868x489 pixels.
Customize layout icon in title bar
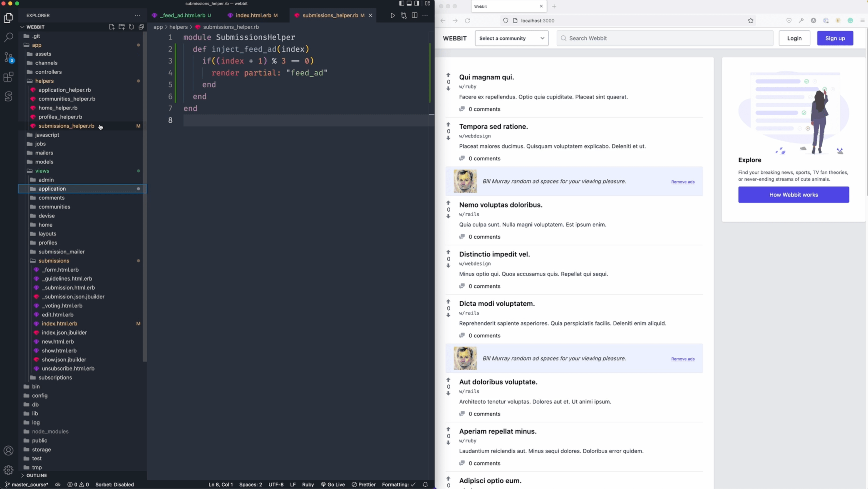[427, 3]
